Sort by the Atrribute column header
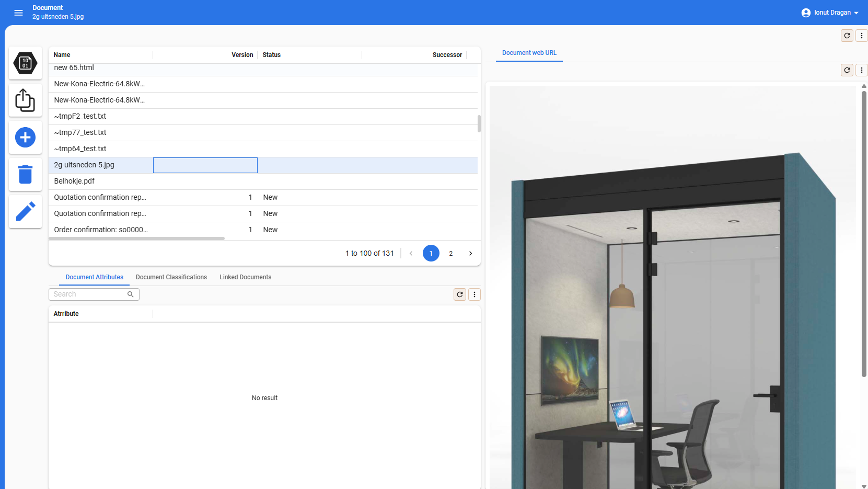 101,314
